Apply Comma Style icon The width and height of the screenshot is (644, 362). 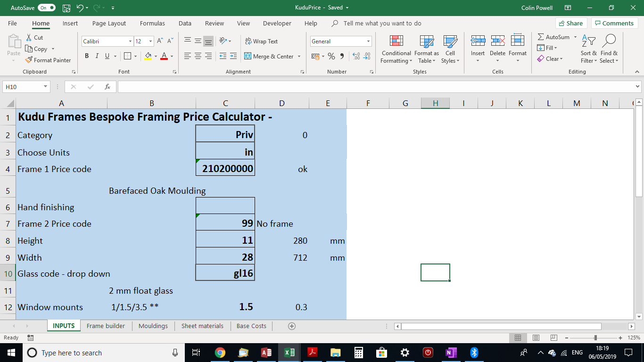pyautogui.click(x=341, y=56)
